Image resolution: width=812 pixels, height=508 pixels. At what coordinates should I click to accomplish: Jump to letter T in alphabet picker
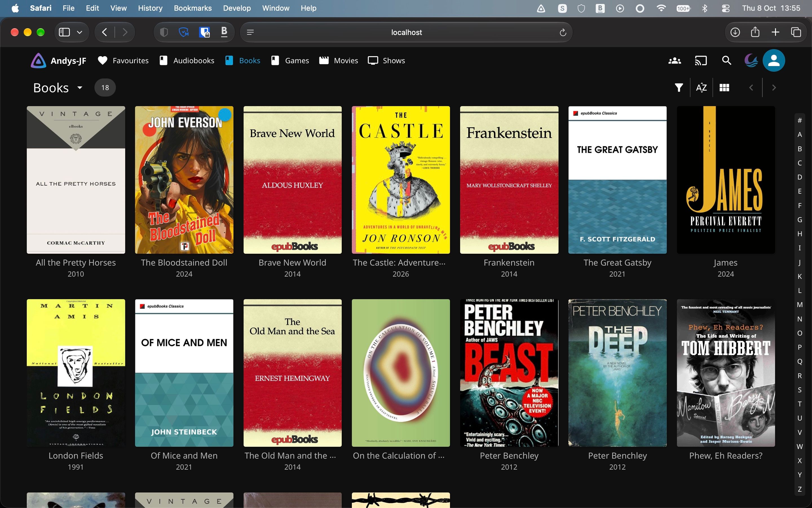800,404
